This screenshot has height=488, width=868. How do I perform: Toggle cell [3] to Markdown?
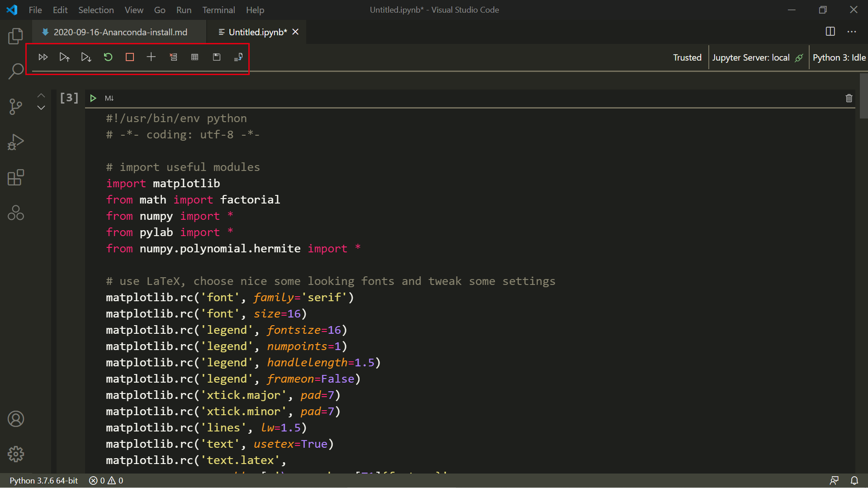tap(109, 98)
